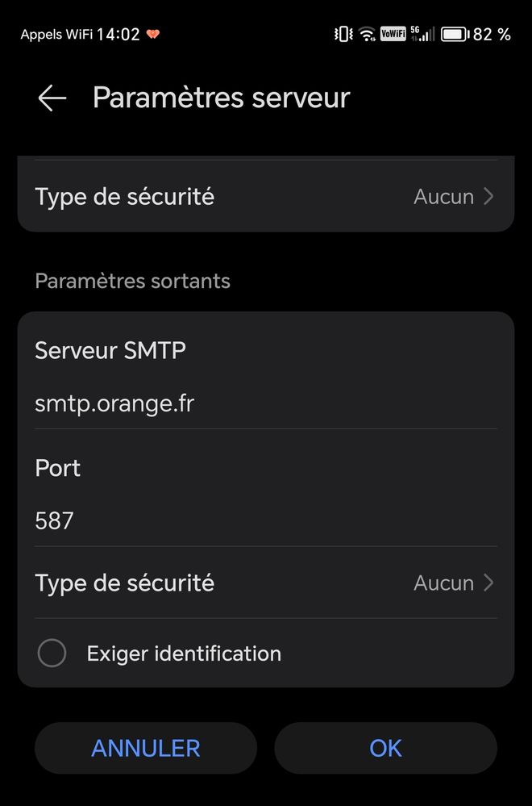Viewport: 532px width, 806px height.
Task: Tap the 82 % battery percentage text
Action: point(492,34)
